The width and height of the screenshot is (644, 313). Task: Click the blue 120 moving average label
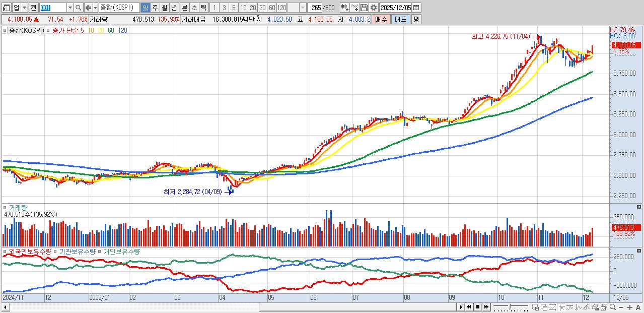coord(122,30)
